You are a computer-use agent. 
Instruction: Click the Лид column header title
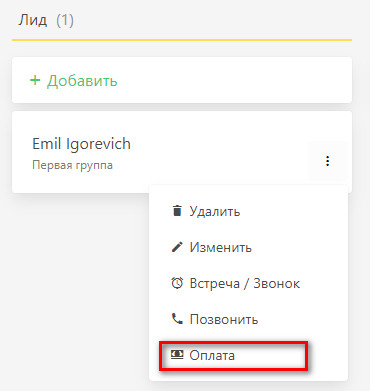pyautogui.click(x=33, y=20)
